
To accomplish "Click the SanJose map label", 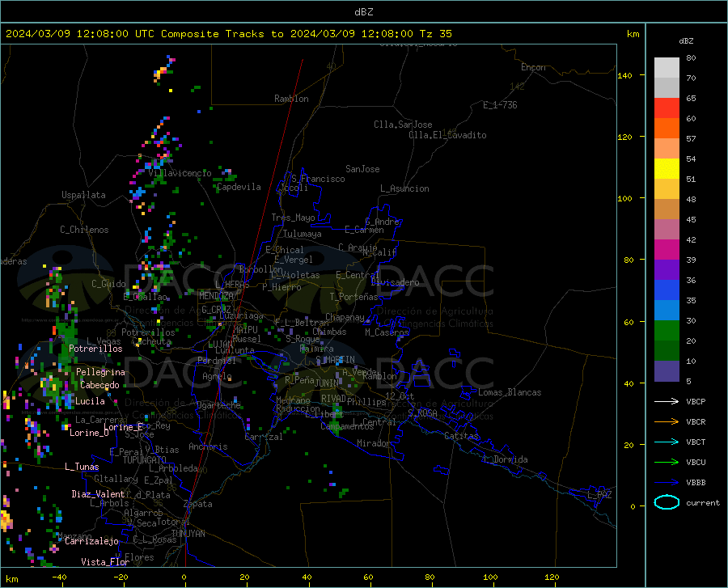I will pos(362,169).
